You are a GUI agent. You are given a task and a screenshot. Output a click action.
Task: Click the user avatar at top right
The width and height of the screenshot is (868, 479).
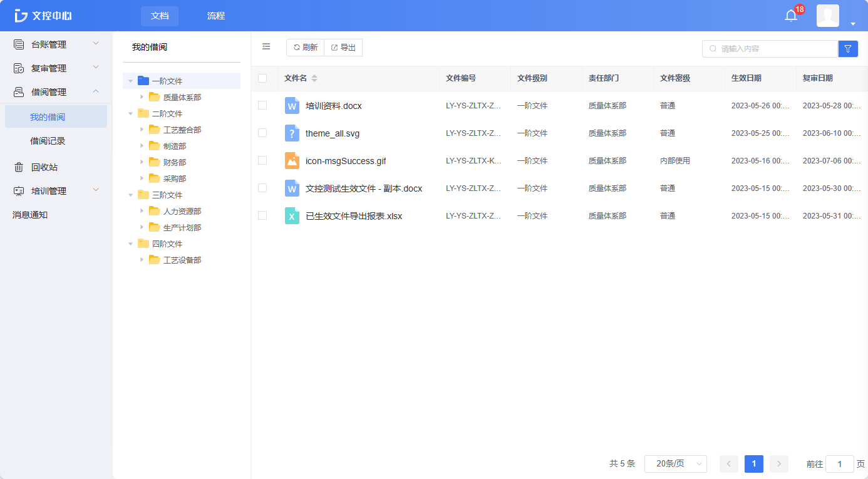[x=827, y=15]
